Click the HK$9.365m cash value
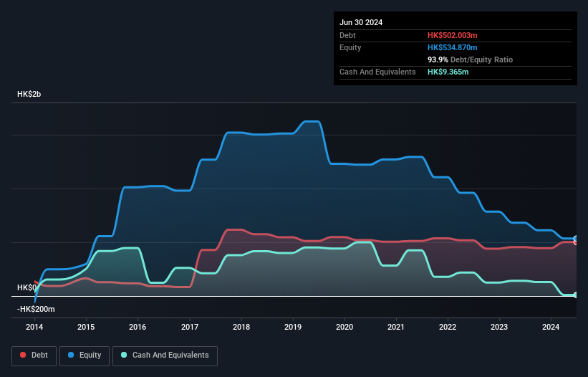 tap(448, 72)
